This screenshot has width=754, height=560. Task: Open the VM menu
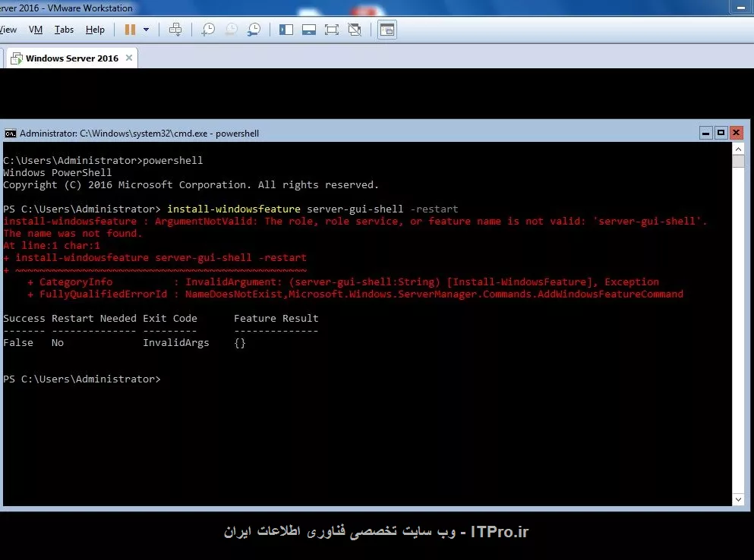(x=36, y=30)
